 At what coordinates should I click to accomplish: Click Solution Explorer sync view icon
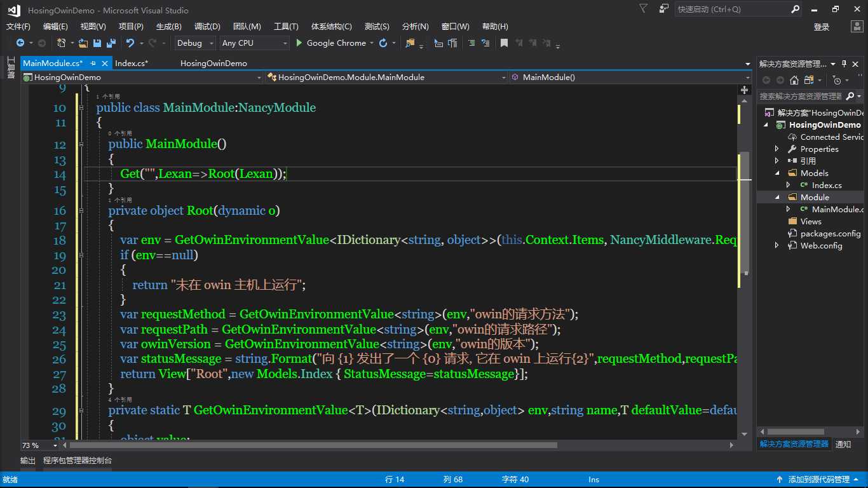(x=809, y=80)
